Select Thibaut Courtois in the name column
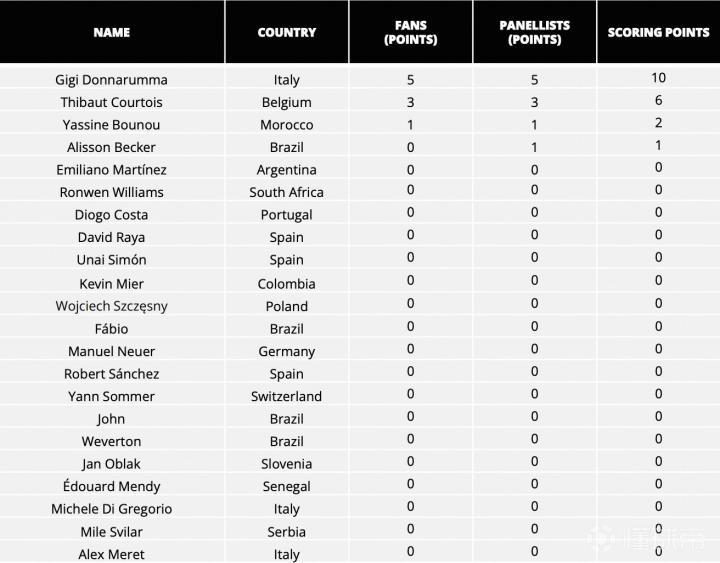720x563 pixels. 112,102
